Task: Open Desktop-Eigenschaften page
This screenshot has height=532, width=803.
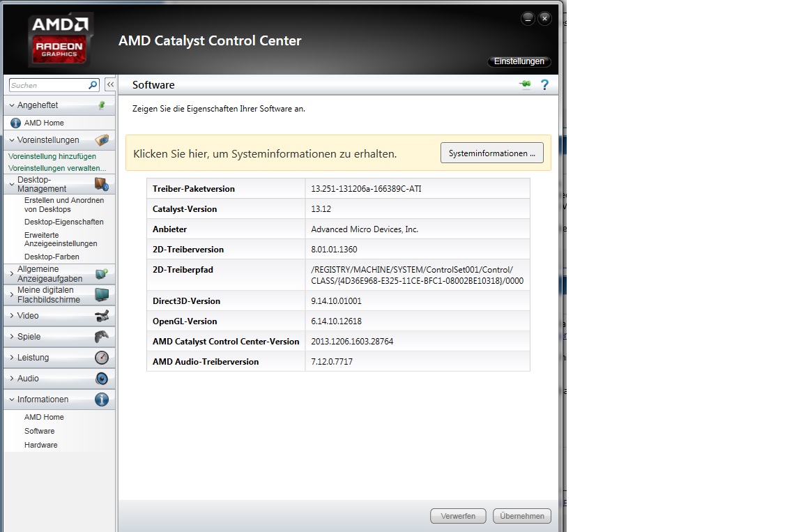Action: [64, 222]
